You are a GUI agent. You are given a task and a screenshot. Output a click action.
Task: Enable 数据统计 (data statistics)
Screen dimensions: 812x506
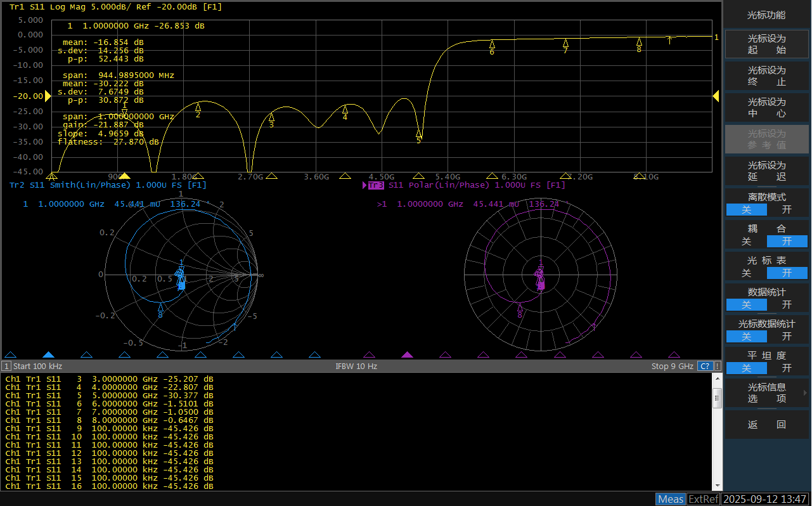(787, 304)
